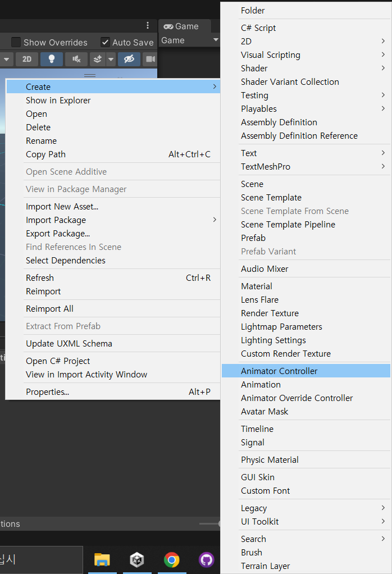Screen dimensions: 392x574
Task: Open GitHub Desktop from taskbar
Action: point(207,560)
